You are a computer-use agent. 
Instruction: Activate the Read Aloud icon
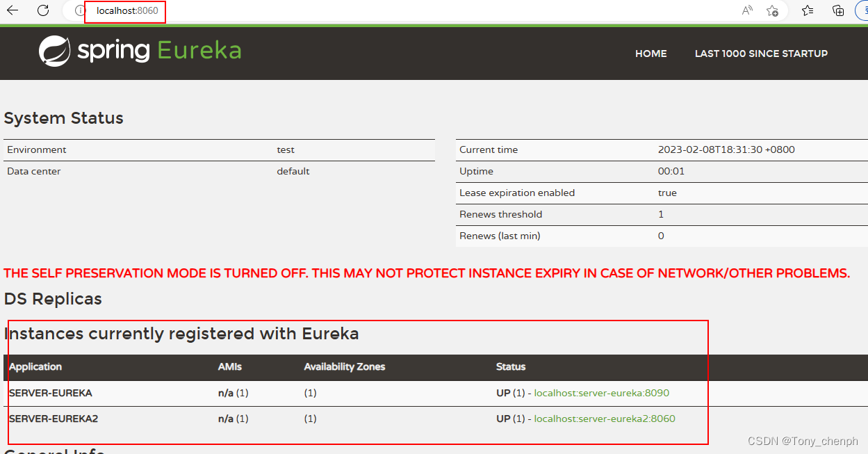[x=747, y=10]
